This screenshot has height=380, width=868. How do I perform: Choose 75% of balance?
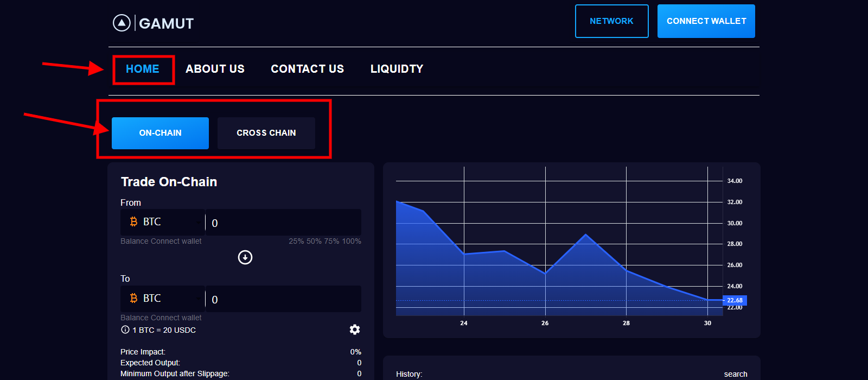coord(332,241)
